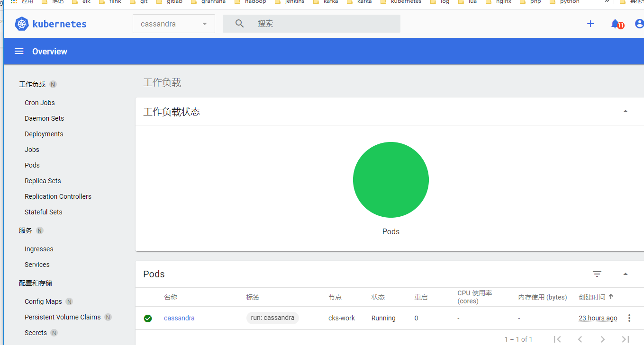This screenshot has height=345, width=644.
Task: Click N badge beside Persistent Volume Claims
Action: (108, 317)
